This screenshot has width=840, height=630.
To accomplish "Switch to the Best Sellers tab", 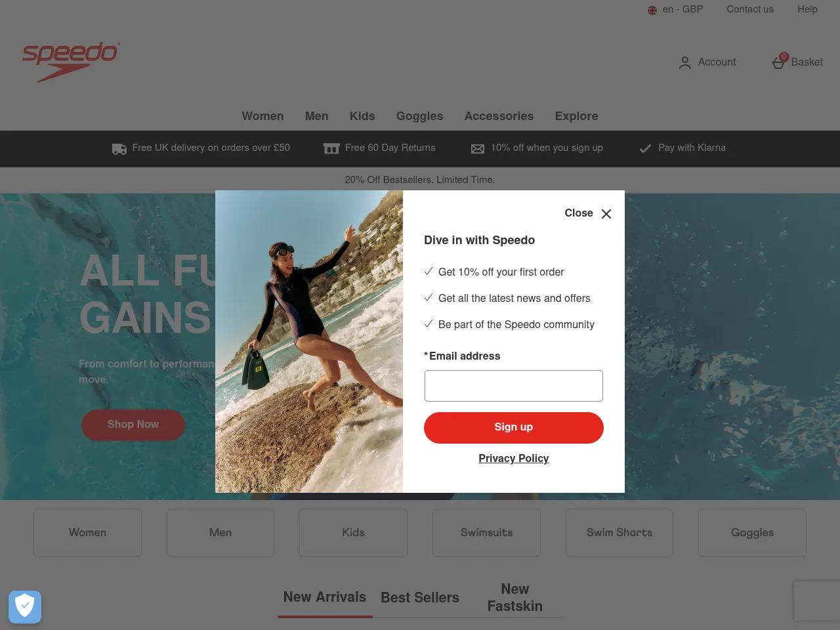I will [x=420, y=598].
